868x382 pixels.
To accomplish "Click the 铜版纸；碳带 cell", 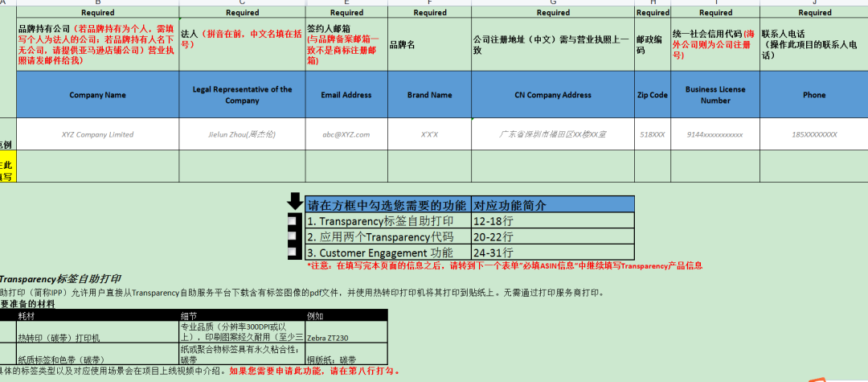I will [x=346, y=353].
